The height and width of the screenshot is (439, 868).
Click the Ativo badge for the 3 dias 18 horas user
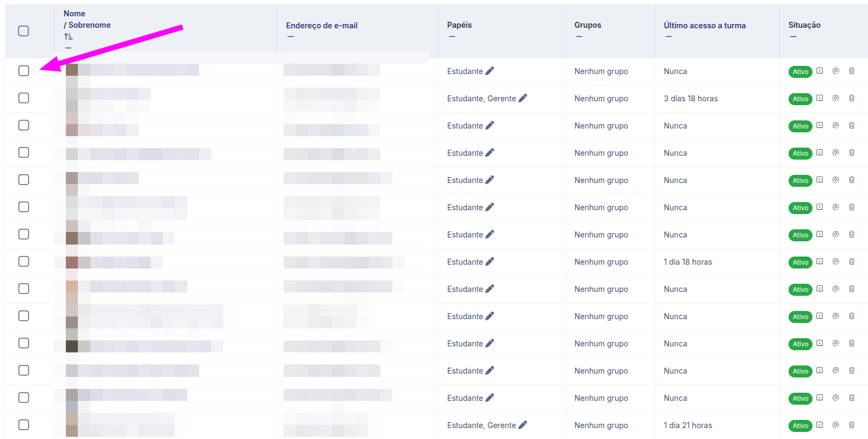point(800,99)
